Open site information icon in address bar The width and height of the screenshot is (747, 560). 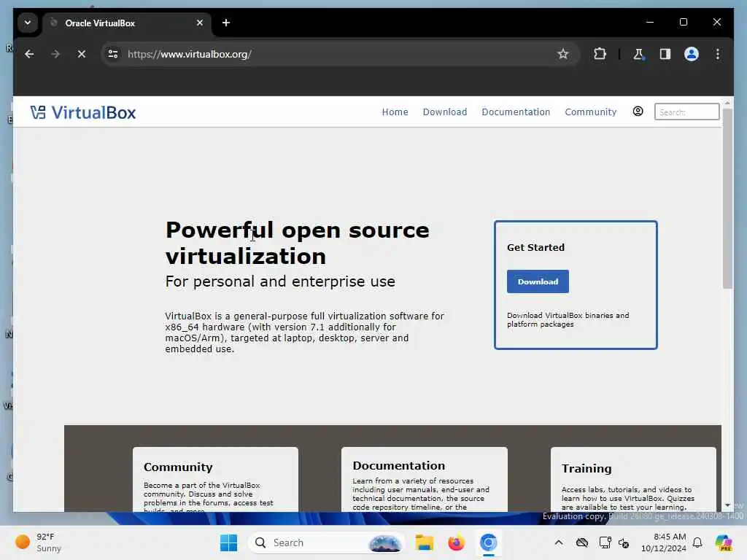pos(113,54)
